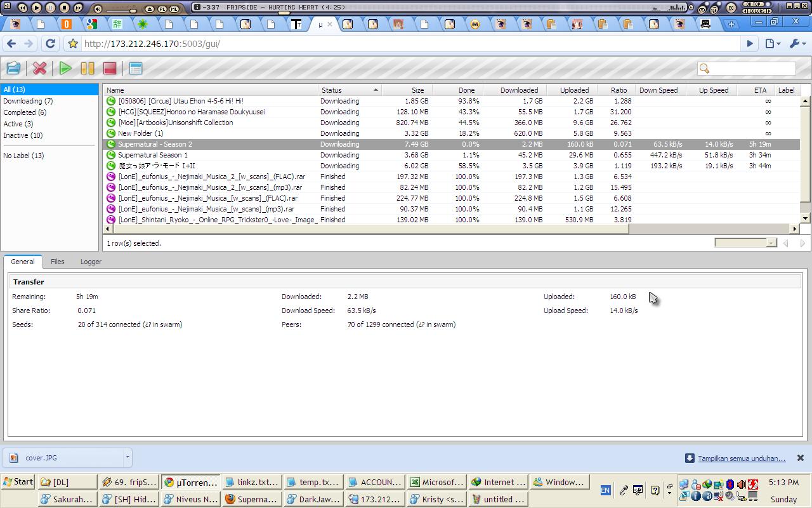
Task: Click the media player Eject button
Action: [x=150, y=9]
